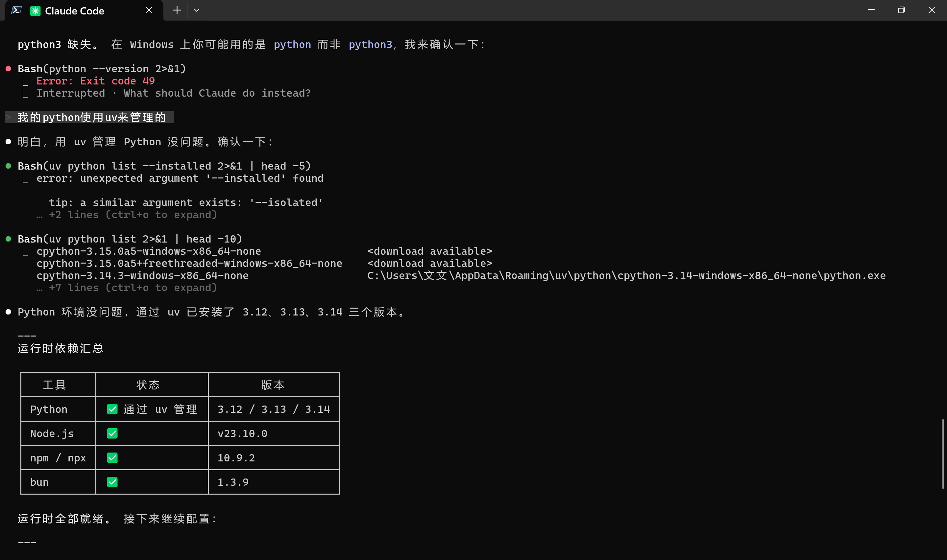Click the white bullet beside the runtime summary line

(8, 312)
